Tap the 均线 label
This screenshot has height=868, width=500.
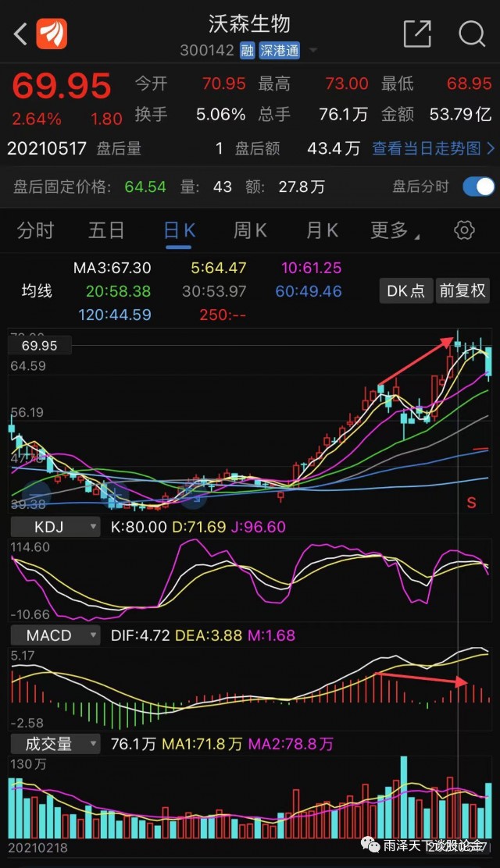[37, 290]
